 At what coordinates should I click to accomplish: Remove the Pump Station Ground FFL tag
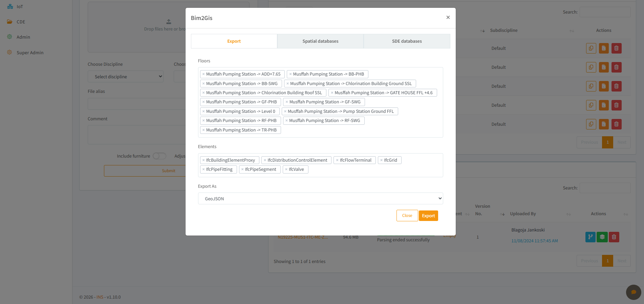tap(285, 112)
